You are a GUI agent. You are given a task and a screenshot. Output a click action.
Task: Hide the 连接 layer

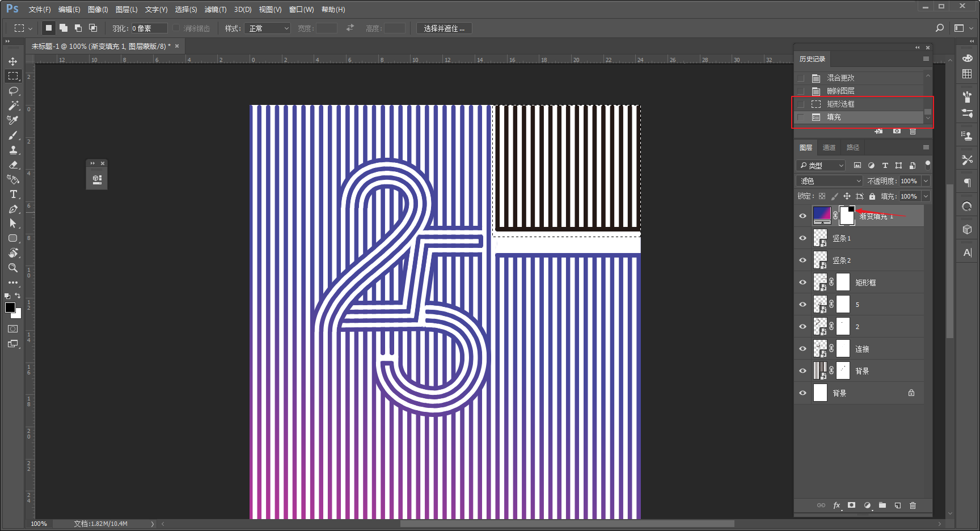pyautogui.click(x=802, y=349)
